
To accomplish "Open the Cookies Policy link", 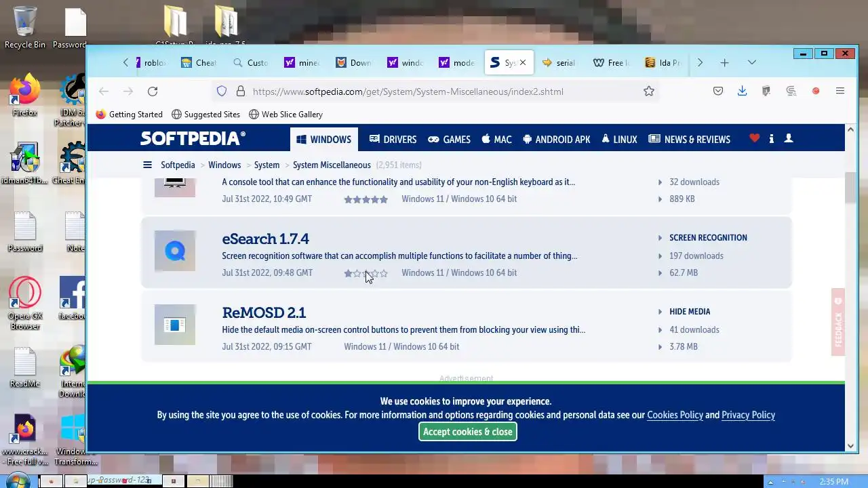I will point(675,415).
